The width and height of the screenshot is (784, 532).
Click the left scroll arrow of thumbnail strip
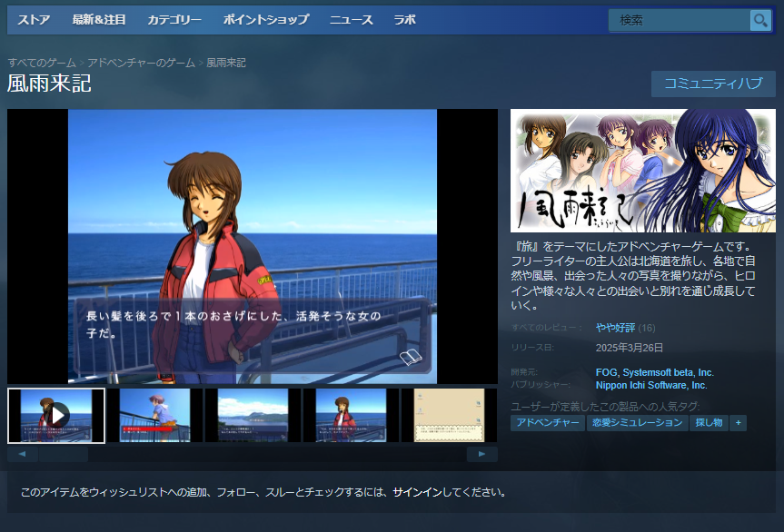click(x=22, y=454)
